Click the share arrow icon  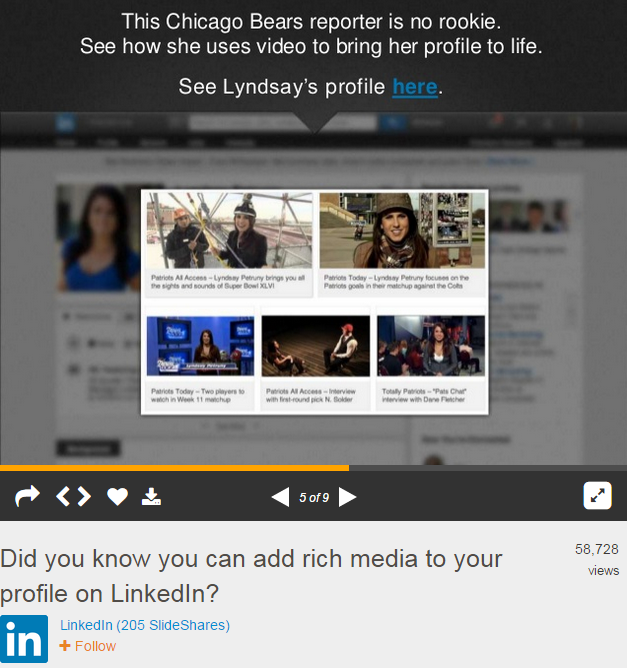click(x=27, y=496)
